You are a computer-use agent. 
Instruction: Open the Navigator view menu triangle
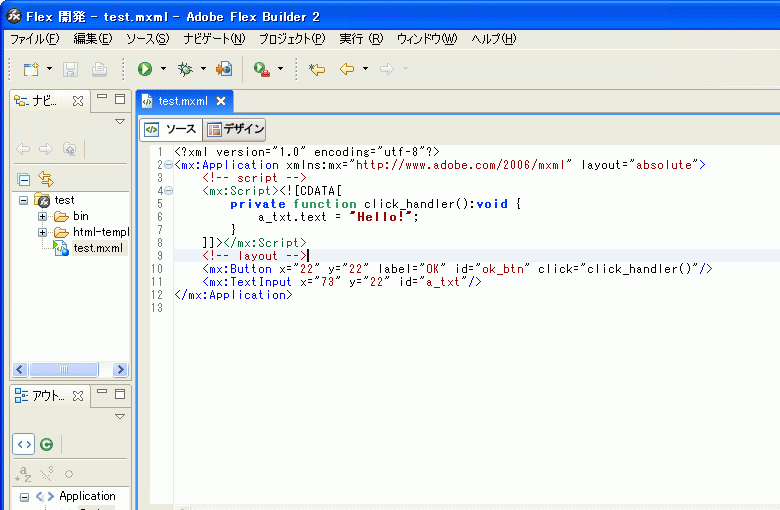[x=120, y=121]
